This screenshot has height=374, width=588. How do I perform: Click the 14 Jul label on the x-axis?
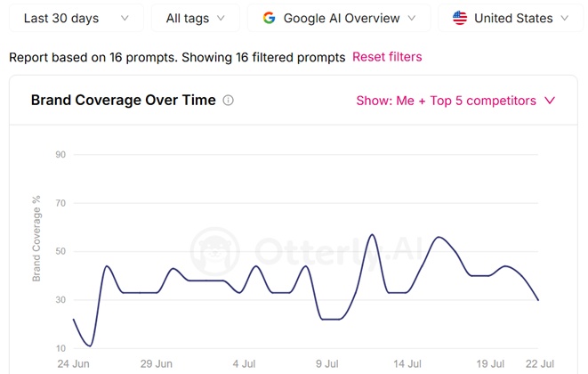tap(407, 364)
